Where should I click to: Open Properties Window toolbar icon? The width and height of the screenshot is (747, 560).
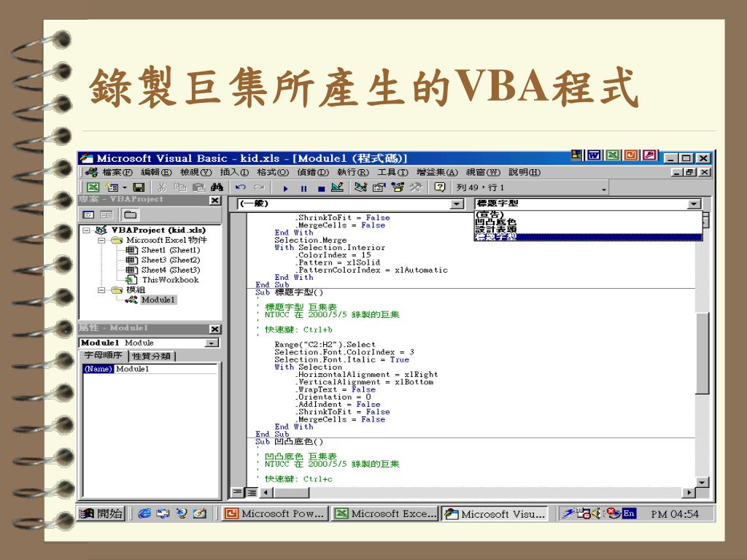point(379,187)
